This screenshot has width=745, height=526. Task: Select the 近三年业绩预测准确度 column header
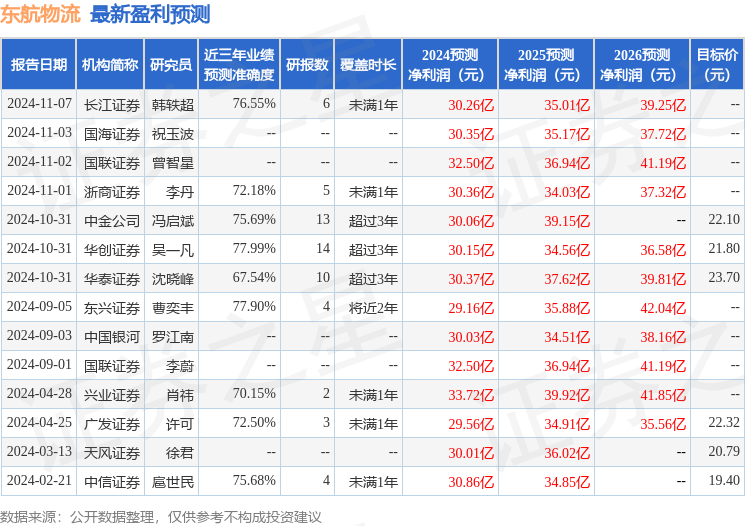[239, 64]
